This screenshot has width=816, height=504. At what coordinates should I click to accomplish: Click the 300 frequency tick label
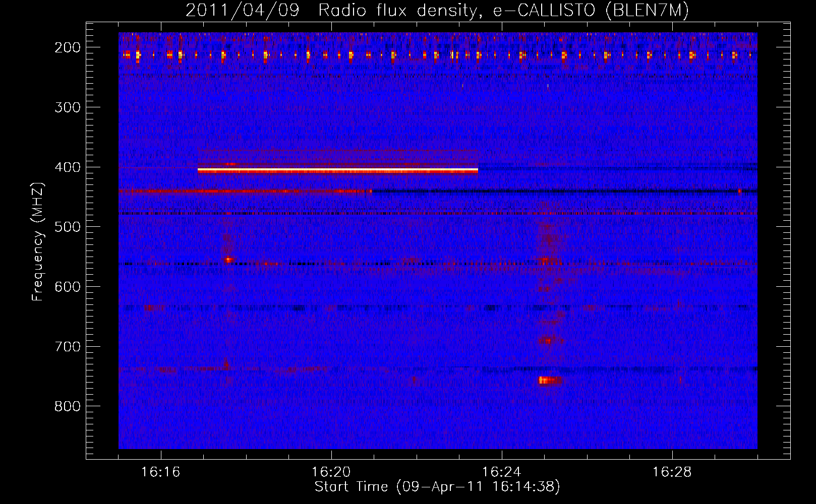click(x=67, y=107)
